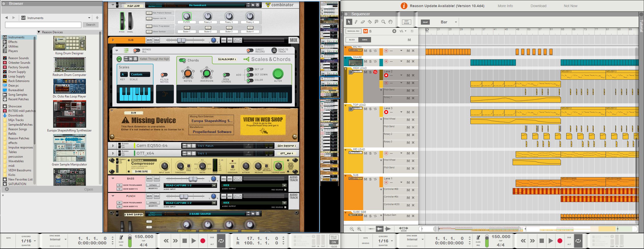The image size is (644, 249).
Task: Switch to SONG view
Action: [x=365, y=40]
